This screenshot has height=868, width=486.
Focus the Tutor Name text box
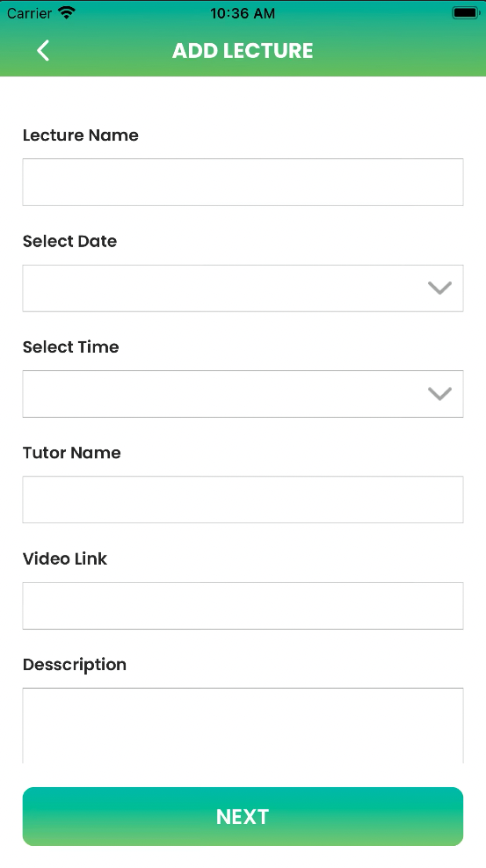click(243, 500)
